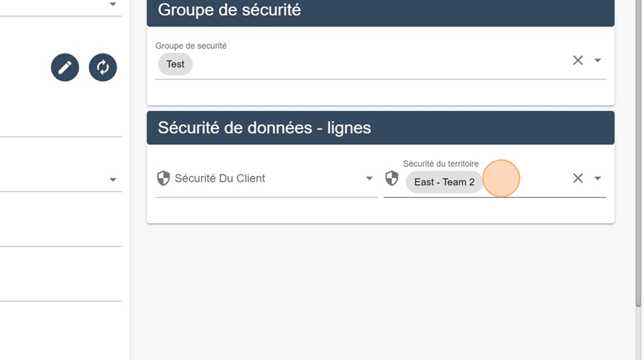Click the Sécurité Du Client field text
This screenshot has width=644, height=360.
(220, 178)
